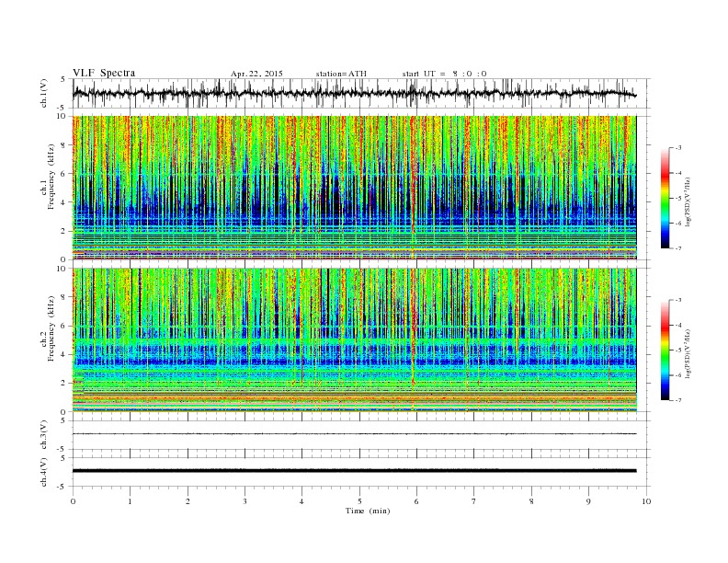Click the ch.2 frequency tick label "4"

coord(64,354)
